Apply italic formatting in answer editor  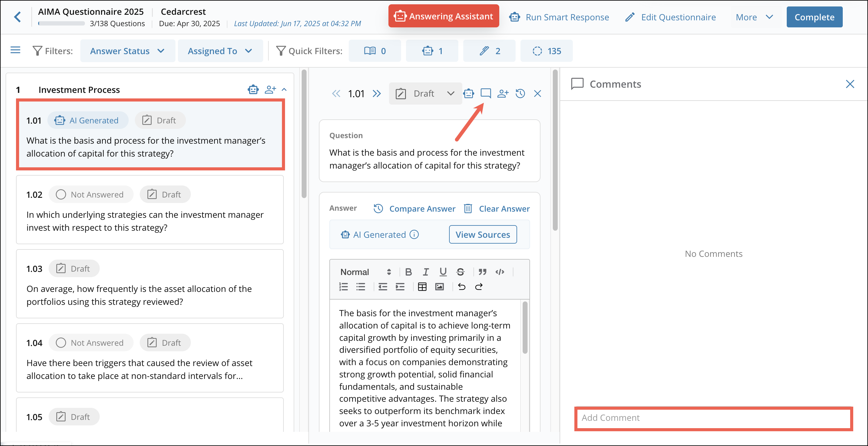pos(426,272)
